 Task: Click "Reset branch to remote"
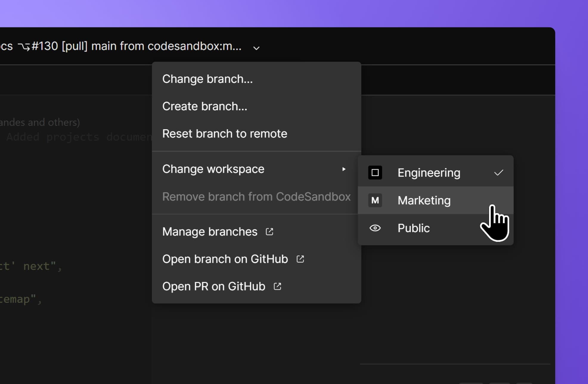[x=225, y=133]
